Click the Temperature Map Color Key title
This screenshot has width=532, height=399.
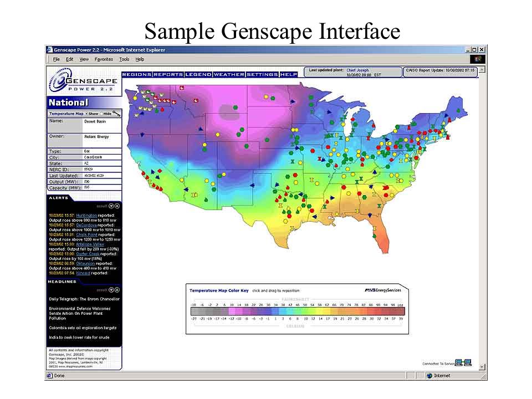pos(219,291)
